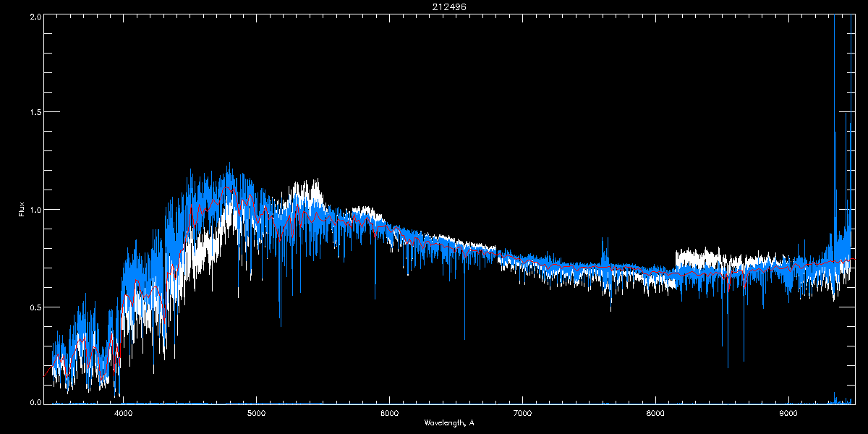Click the plot title 212496
The height and width of the screenshot is (434, 868).
(448, 7)
